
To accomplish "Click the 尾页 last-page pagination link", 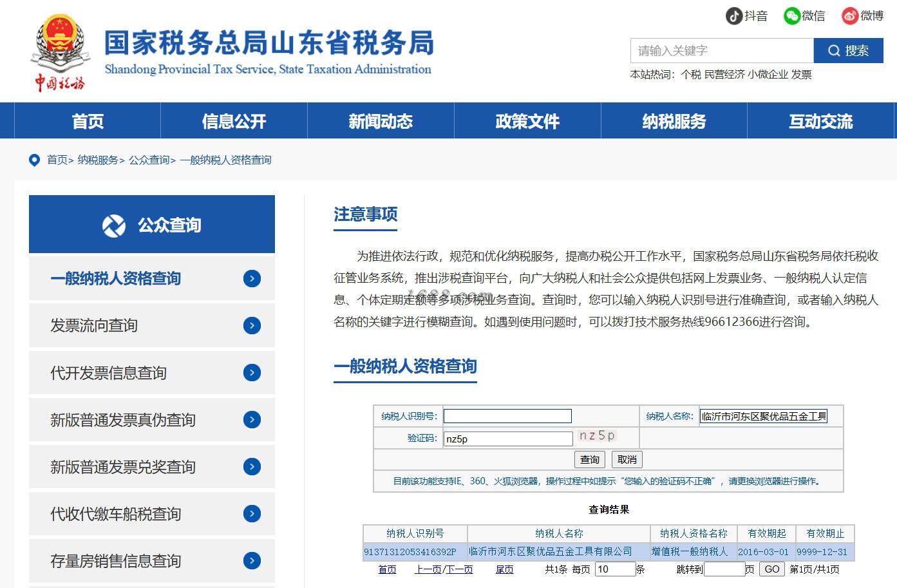I will click(504, 569).
